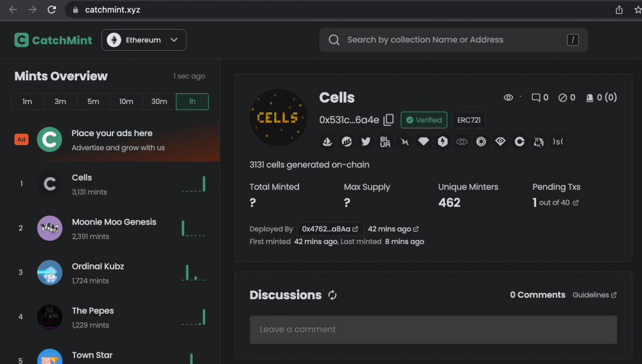
Task: Toggle the watch eye icon for Cells
Action: click(508, 98)
